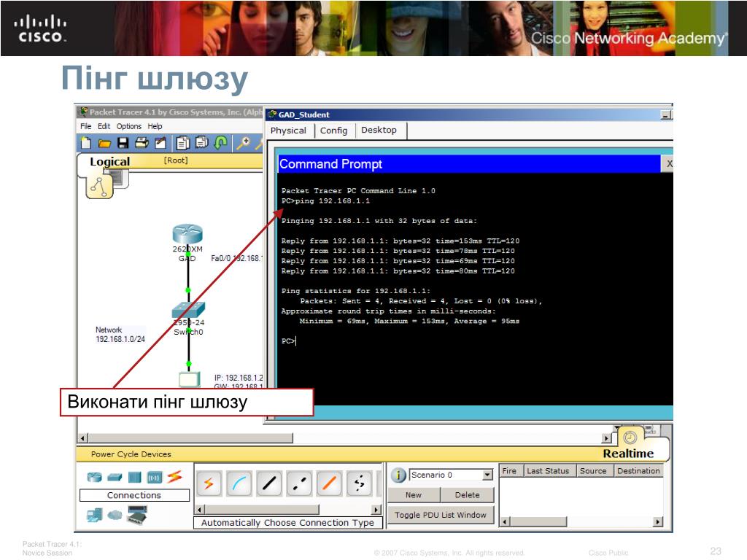
Task: Open the Physical tab in GAD_Student
Action: [288, 131]
